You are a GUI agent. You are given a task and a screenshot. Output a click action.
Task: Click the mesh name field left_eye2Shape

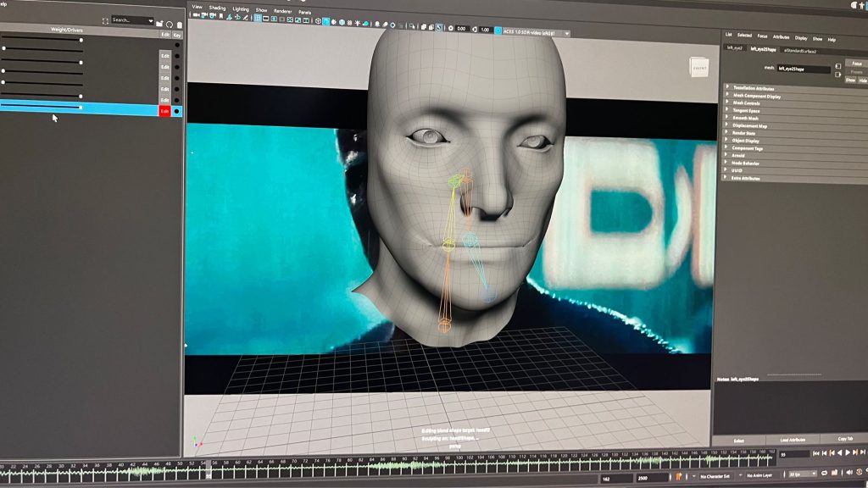coord(804,69)
